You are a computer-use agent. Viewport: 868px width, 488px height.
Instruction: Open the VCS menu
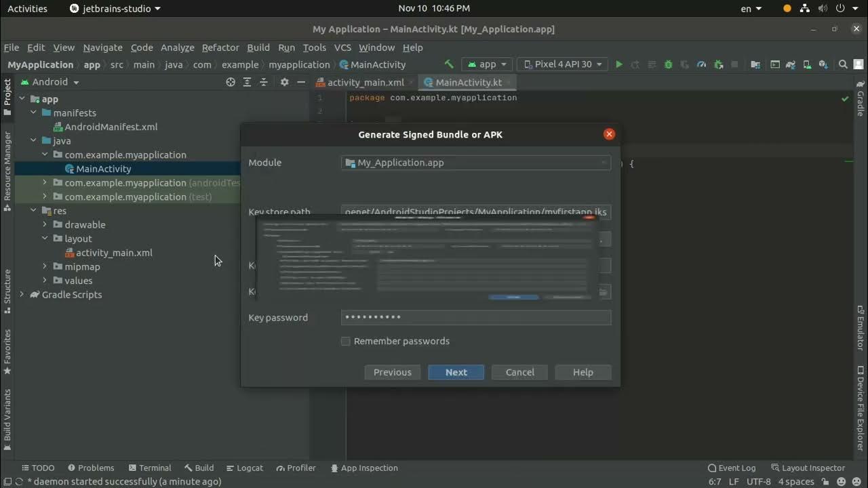342,47
